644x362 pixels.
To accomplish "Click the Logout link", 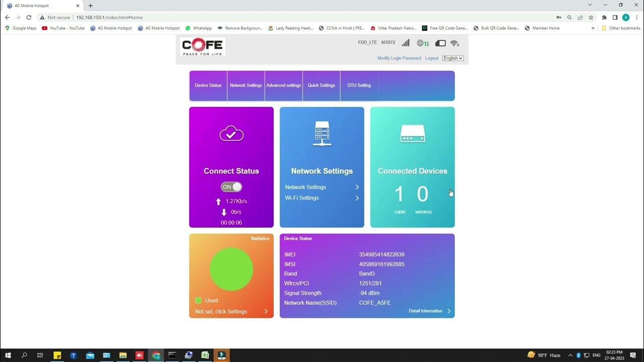I will click(x=432, y=58).
